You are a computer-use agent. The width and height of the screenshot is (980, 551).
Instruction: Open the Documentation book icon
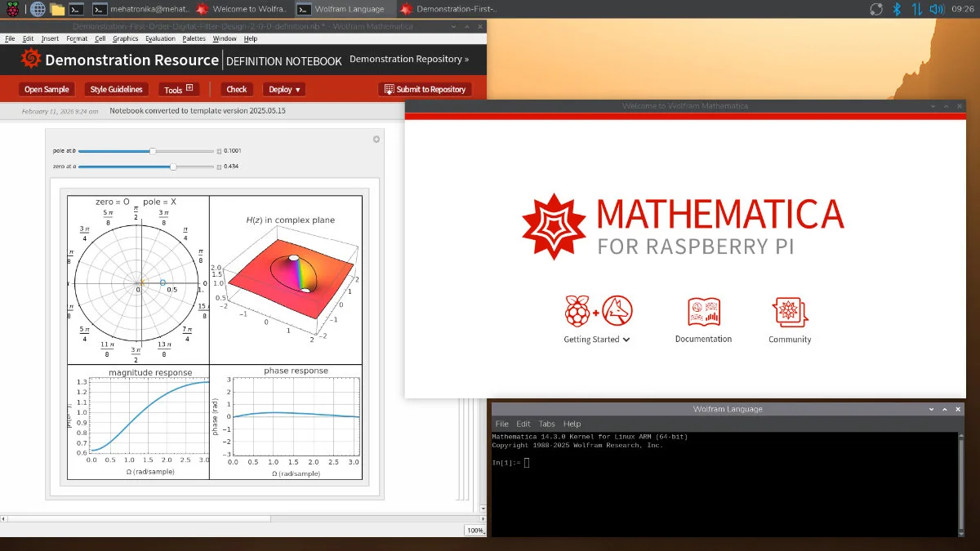pos(703,313)
